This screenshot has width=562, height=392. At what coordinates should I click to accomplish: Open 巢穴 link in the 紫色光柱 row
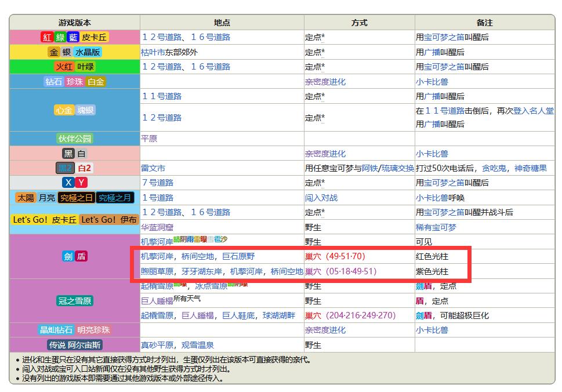[313, 271]
